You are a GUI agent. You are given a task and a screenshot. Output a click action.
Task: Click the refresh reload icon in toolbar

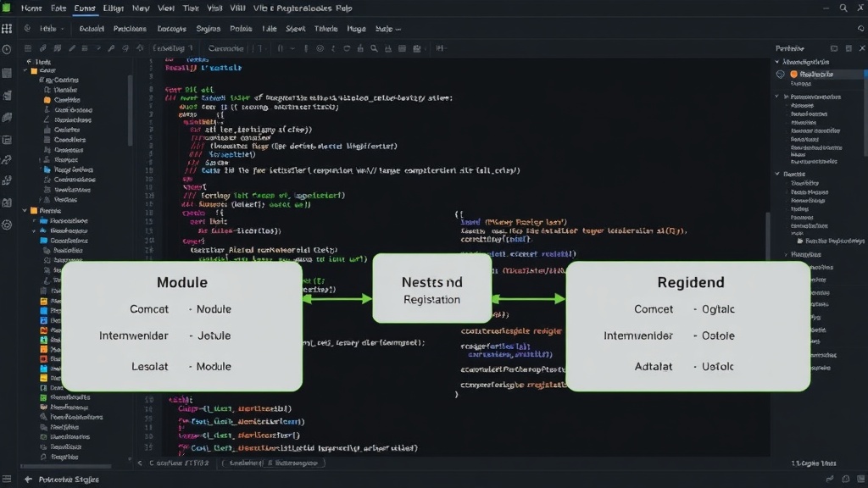pyautogui.click(x=347, y=48)
